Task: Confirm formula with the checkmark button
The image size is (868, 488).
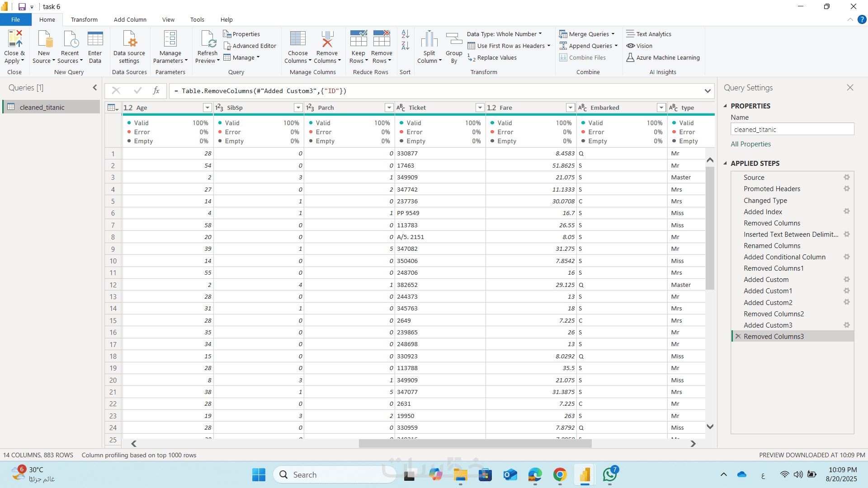Action: click(138, 91)
